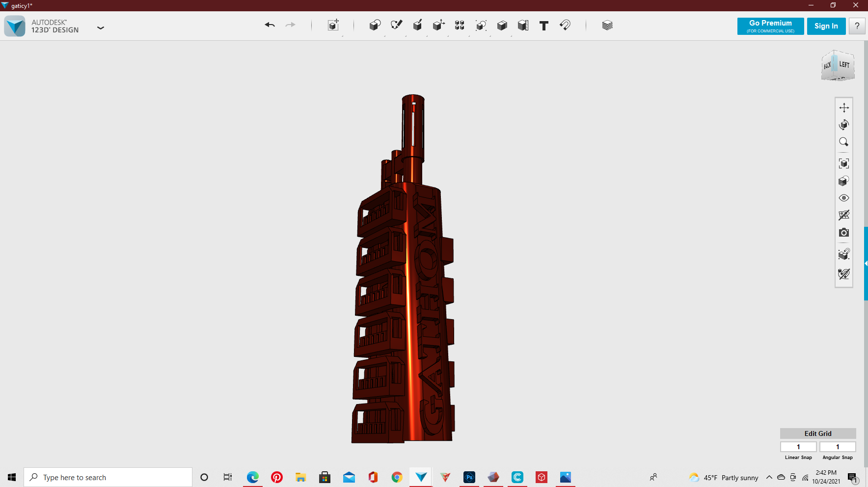Viewport: 868px width, 487px height.
Task: Undo the last action
Action: [x=270, y=25]
